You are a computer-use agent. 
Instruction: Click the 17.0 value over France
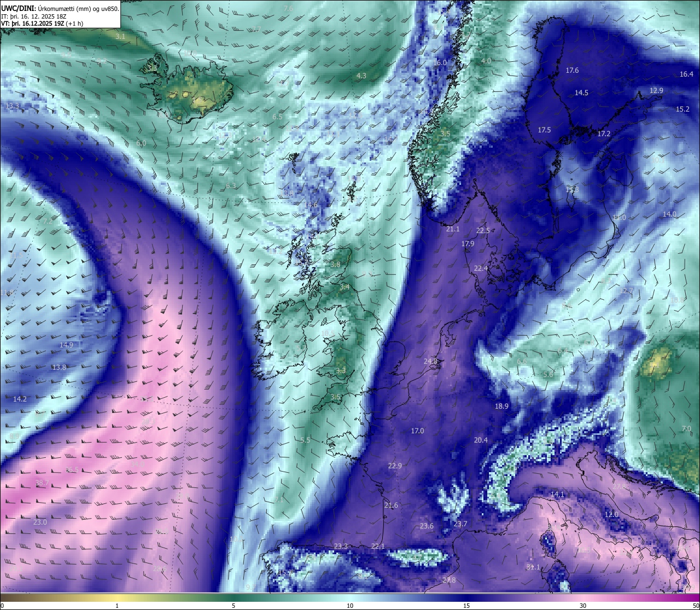[417, 431]
